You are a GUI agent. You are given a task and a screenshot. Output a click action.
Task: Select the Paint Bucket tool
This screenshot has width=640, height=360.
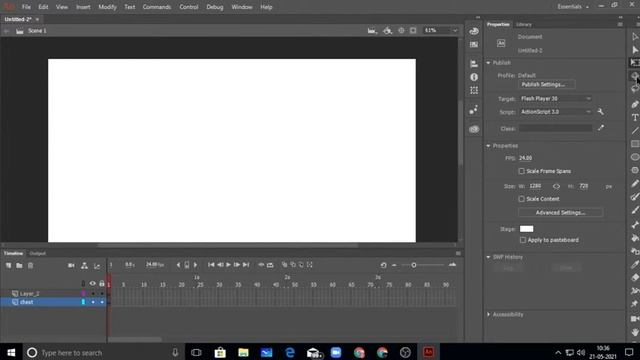click(x=635, y=238)
